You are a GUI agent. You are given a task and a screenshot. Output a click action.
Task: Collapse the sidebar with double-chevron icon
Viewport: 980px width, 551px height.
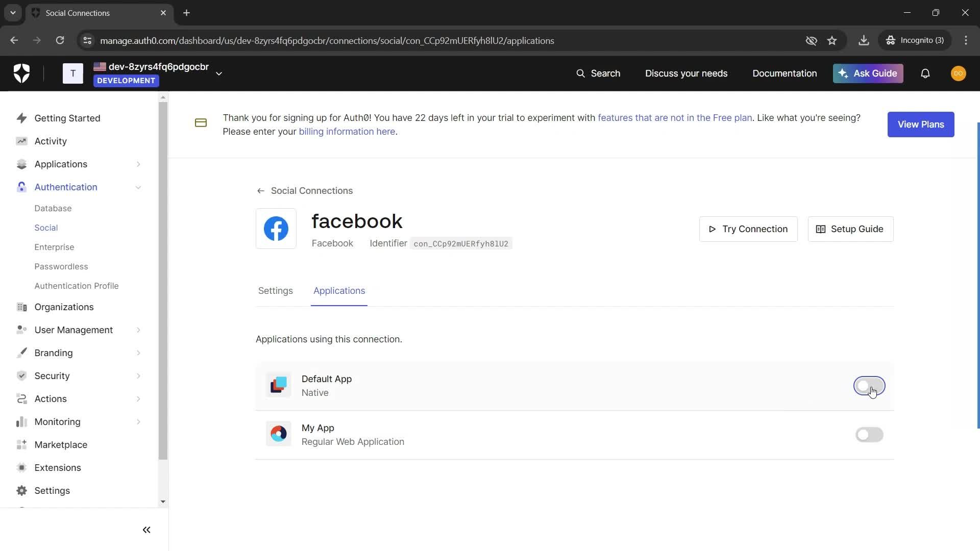tap(146, 530)
